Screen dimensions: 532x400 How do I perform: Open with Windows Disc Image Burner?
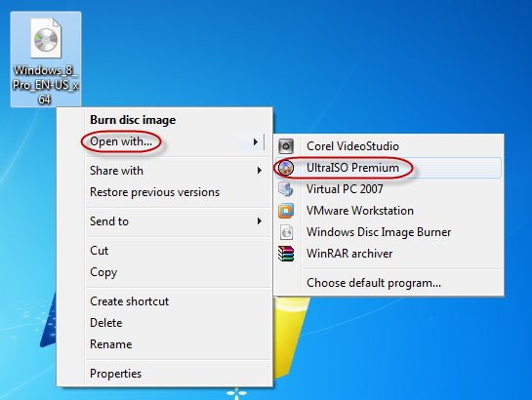pyautogui.click(x=389, y=232)
